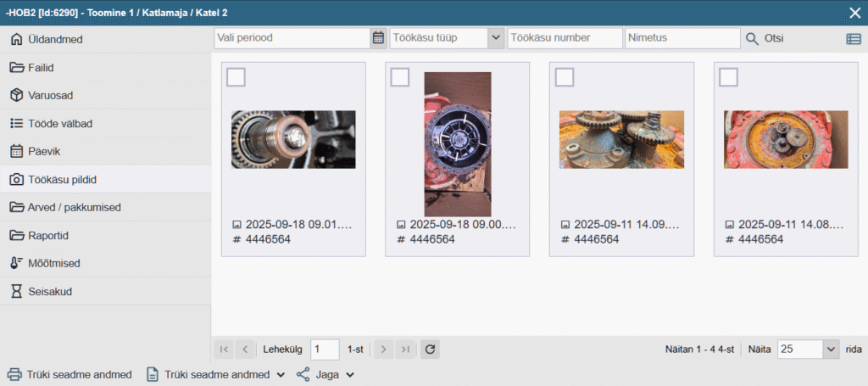Open the Töökäsu tüüp dropdown
The height and width of the screenshot is (386, 868).
coord(496,38)
